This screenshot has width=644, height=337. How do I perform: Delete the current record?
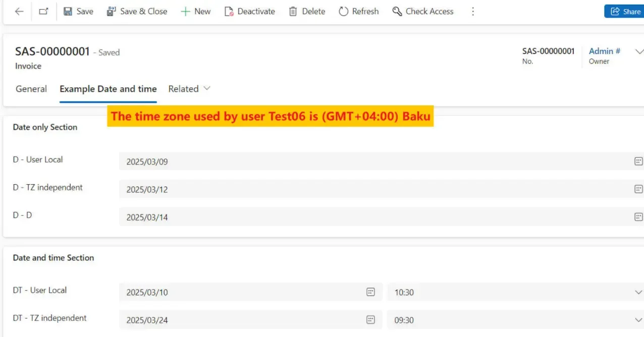coord(307,11)
